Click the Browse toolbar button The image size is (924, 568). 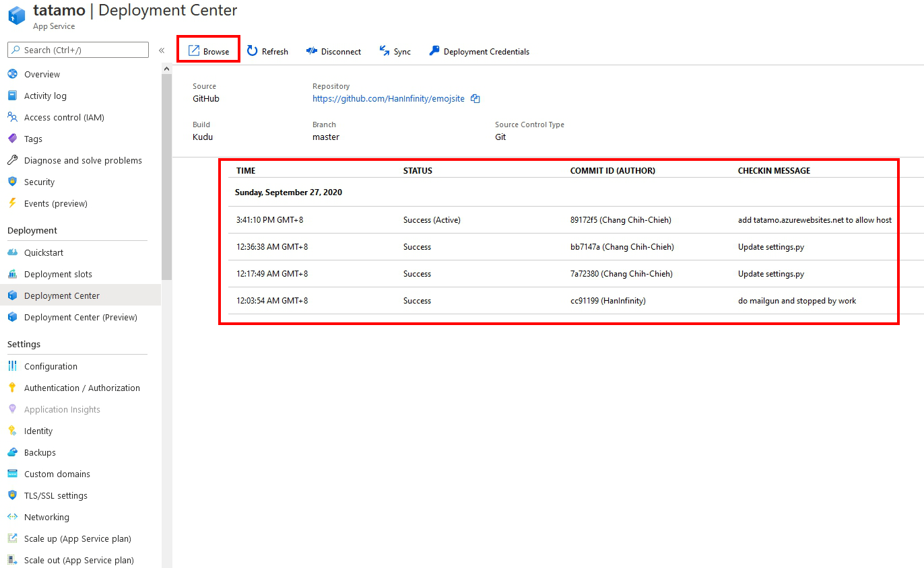coord(209,51)
